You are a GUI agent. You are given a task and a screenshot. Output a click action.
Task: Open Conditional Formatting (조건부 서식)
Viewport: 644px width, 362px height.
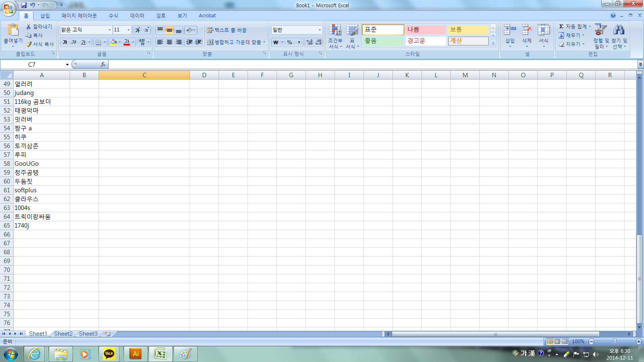[x=335, y=36]
